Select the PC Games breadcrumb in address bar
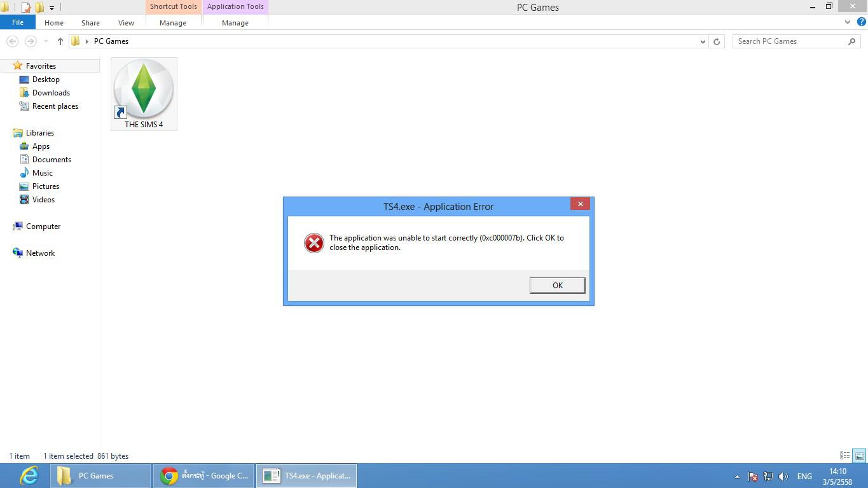Viewport: 868px width, 488px height. click(111, 41)
